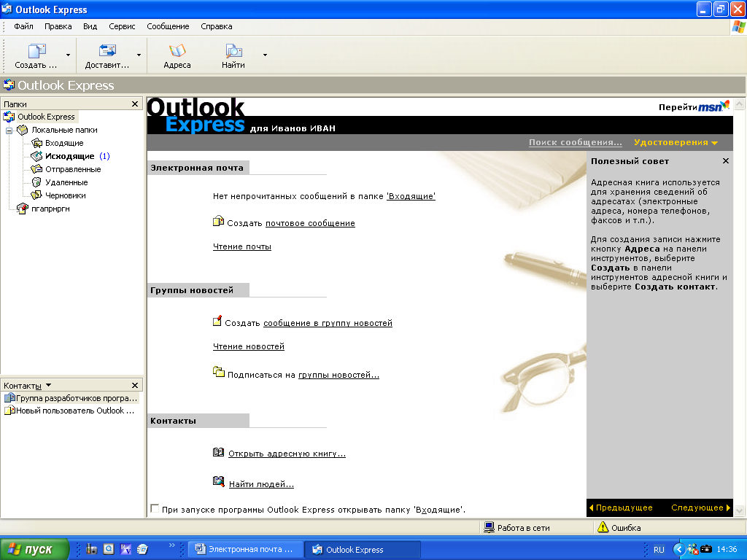Click the Ошибка warning status icon

coord(603,527)
